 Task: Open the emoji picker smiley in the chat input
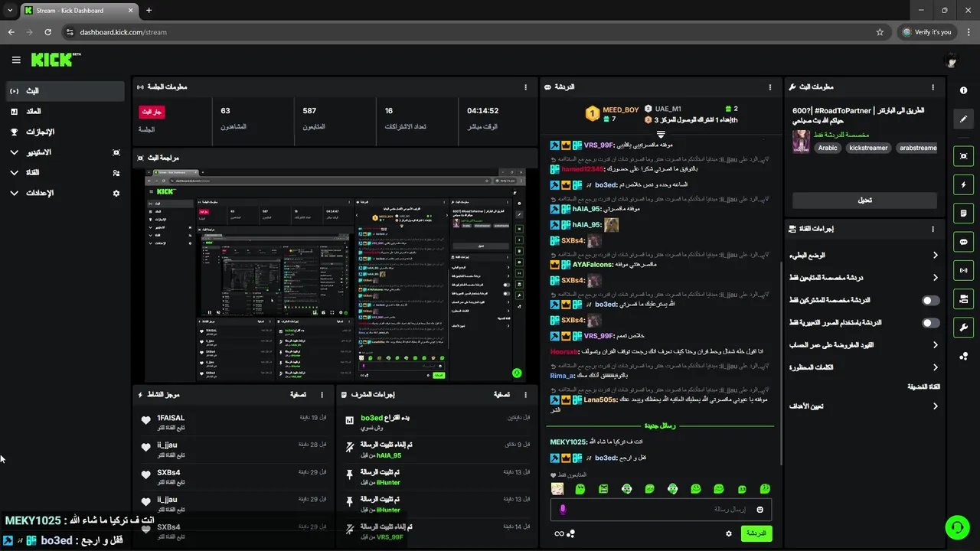pos(760,510)
